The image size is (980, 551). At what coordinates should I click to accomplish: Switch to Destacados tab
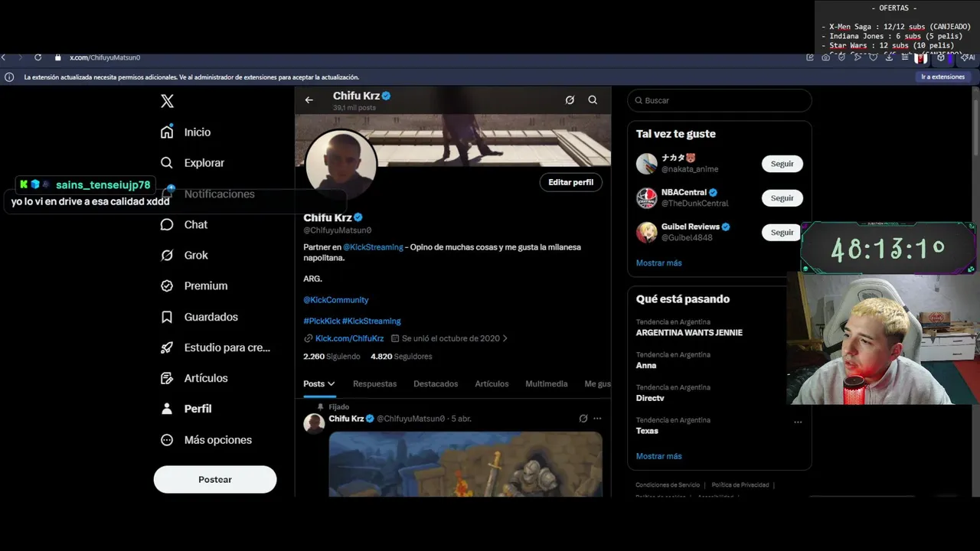436,383
